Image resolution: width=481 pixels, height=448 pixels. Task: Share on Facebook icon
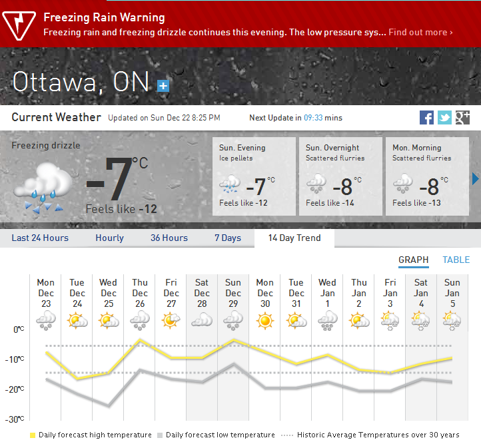(x=427, y=118)
